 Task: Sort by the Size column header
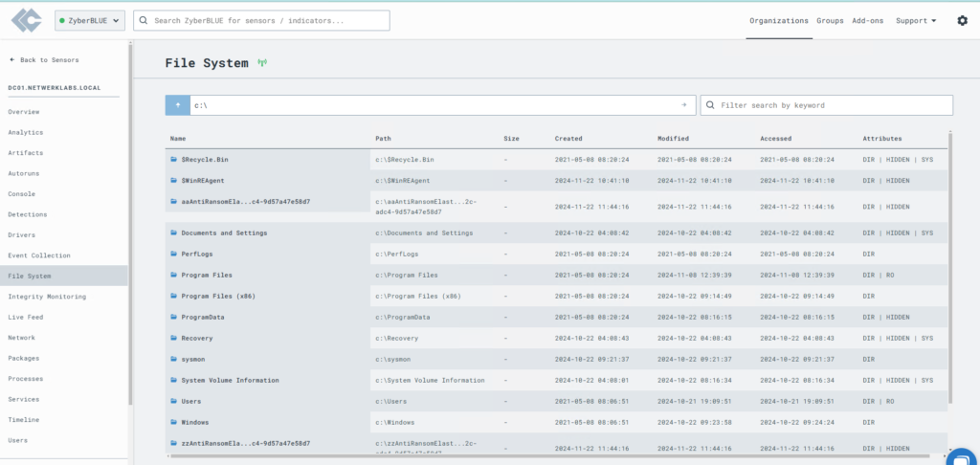pyautogui.click(x=511, y=138)
